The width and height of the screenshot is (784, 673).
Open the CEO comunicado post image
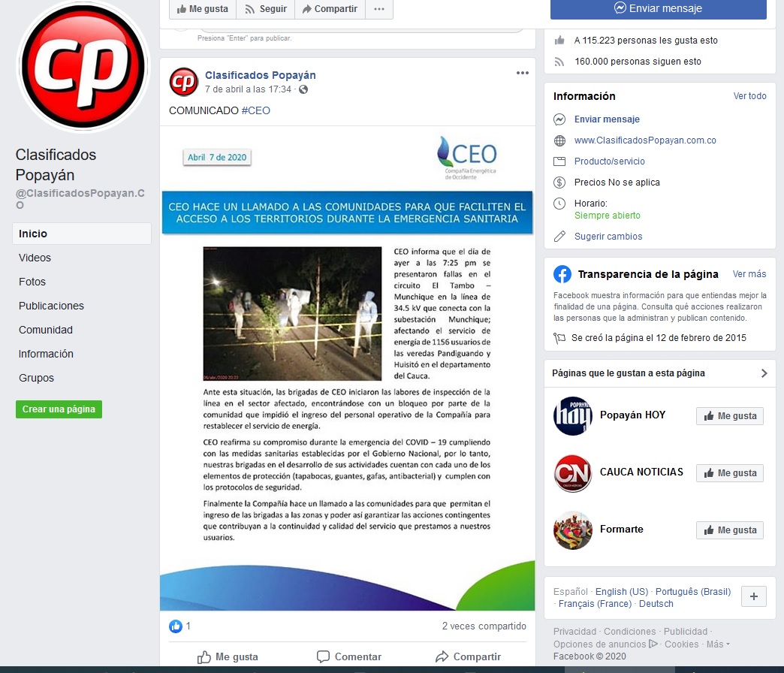coord(348,369)
